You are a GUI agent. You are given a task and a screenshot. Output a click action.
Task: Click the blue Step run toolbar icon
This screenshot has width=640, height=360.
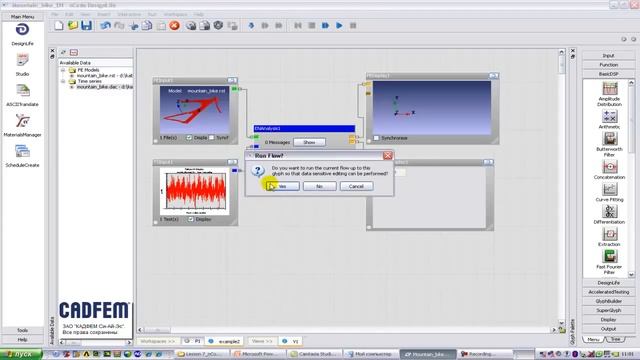click(x=325, y=25)
